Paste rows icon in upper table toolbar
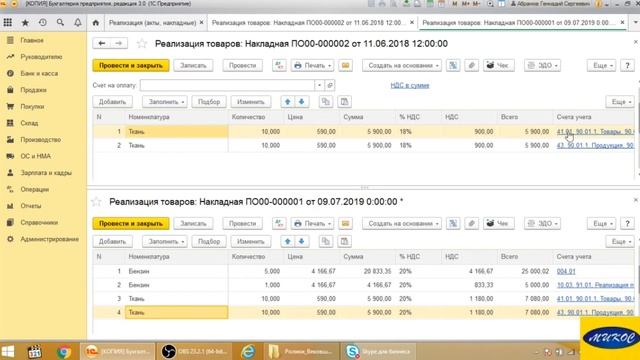 344,102
